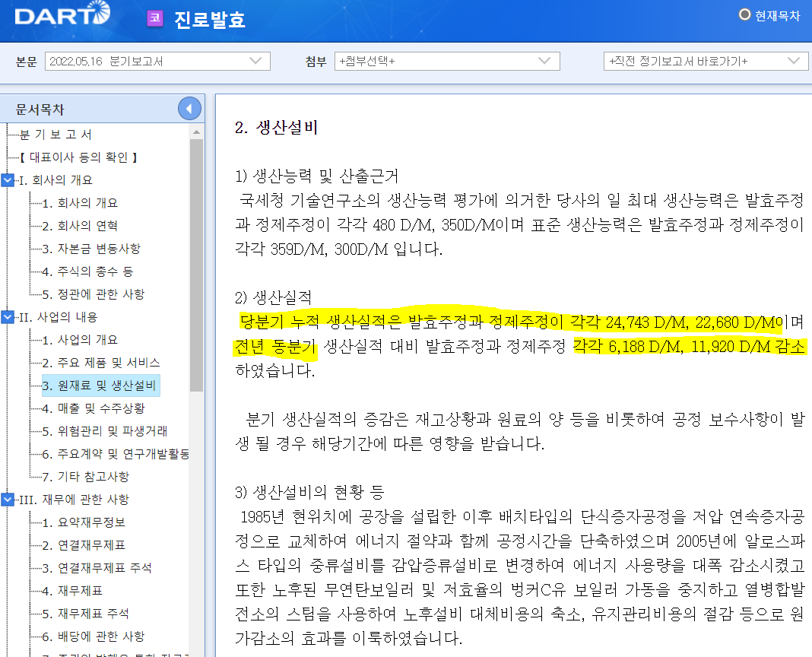This screenshot has width=812, height=657.
Task: Click the DART logo
Action: (62, 14)
